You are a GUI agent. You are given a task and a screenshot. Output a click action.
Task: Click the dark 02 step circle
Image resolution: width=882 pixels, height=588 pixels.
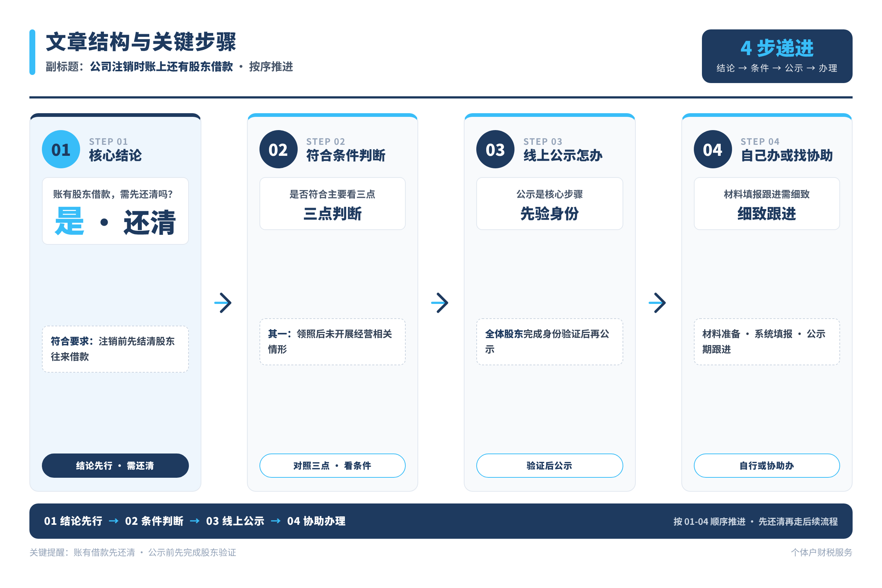[x=278, y=149]
